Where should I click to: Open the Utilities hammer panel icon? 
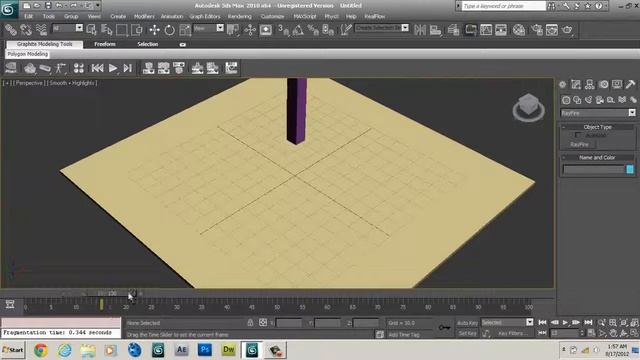pyautogui.click(x=630, y=84)
